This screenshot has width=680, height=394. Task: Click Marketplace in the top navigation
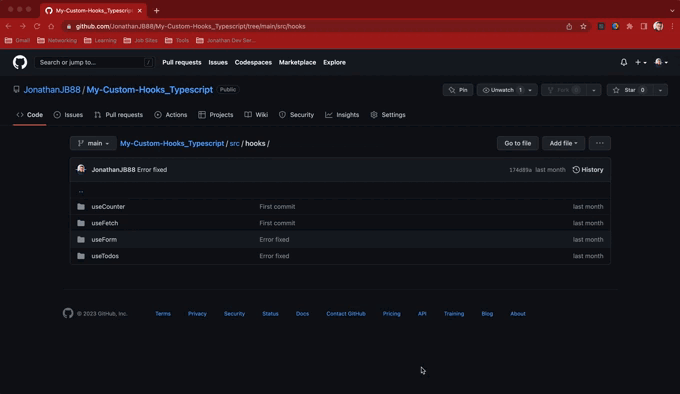click(x=298, y=62)
